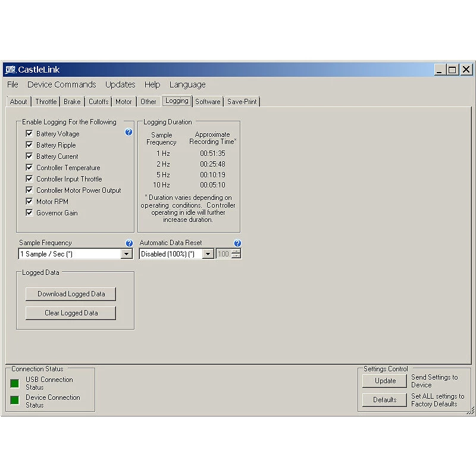Click help icon beside Enable Logging options
Screen dimensions: 476x476
coord(129,133)
